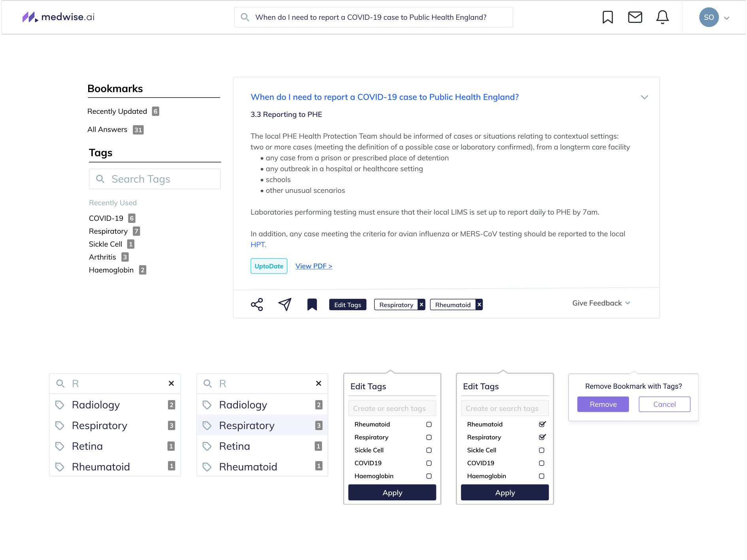Check Haemoglobin in the first Edit Tags panel
The image size is (747, 560).
click(429, 476)
